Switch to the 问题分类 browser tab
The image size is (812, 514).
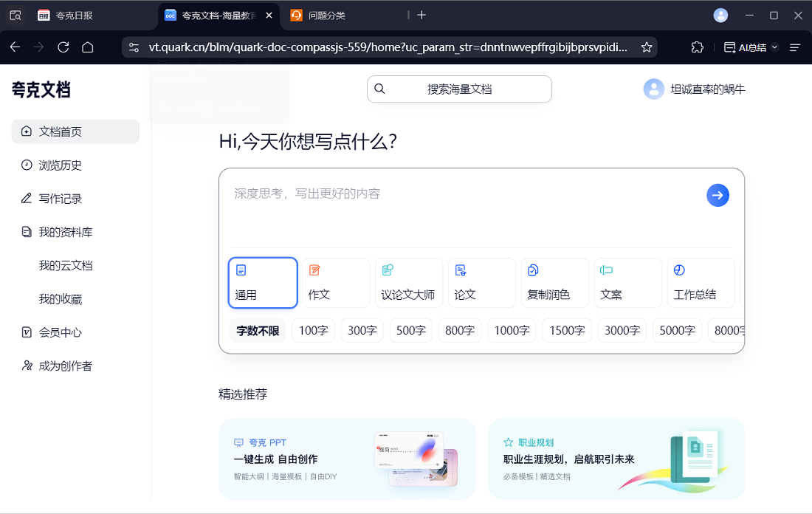(326, 15)
